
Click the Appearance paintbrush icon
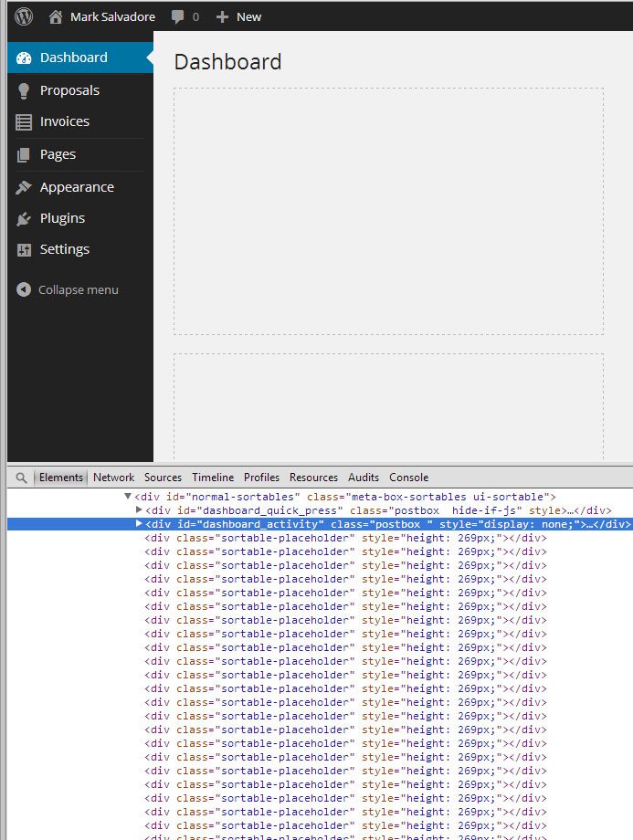tap(24, 187)
